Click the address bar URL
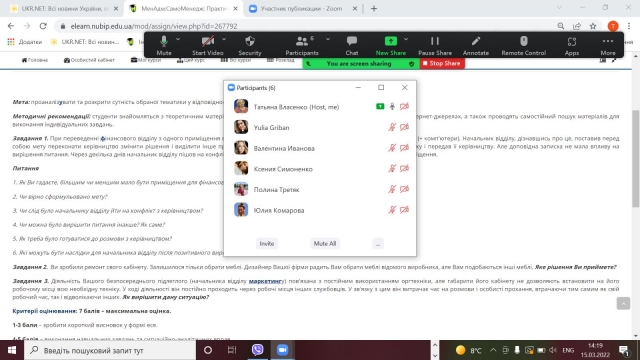The height and width of the screenshot is (360, 640). 154,26
